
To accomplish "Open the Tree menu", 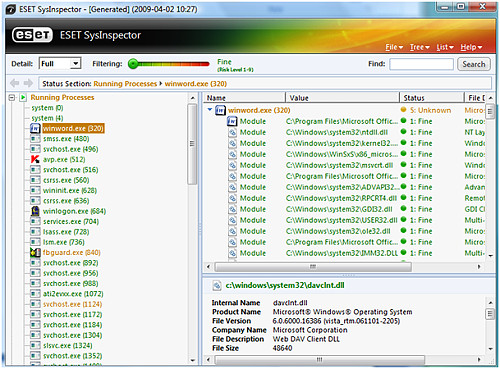I will tap(419, 47).
